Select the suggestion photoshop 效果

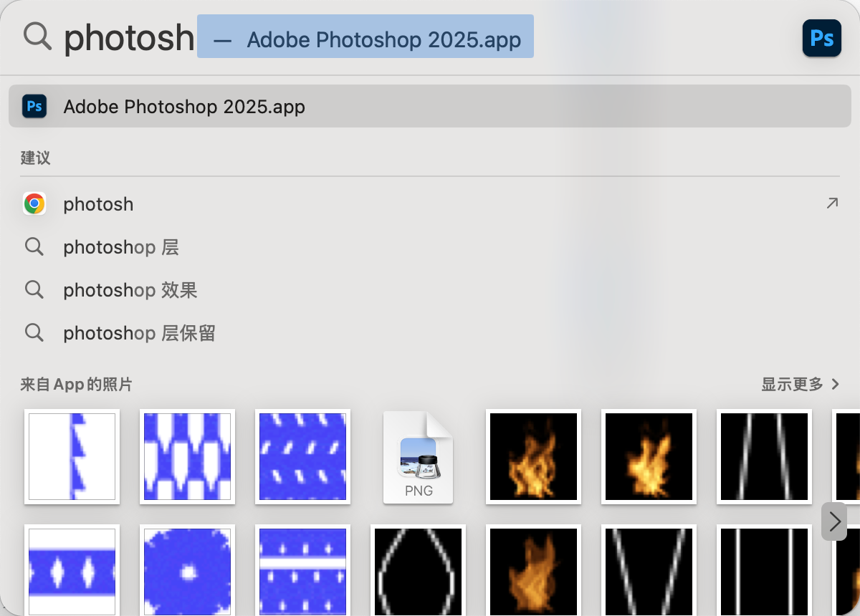click(x=130, y=290)
